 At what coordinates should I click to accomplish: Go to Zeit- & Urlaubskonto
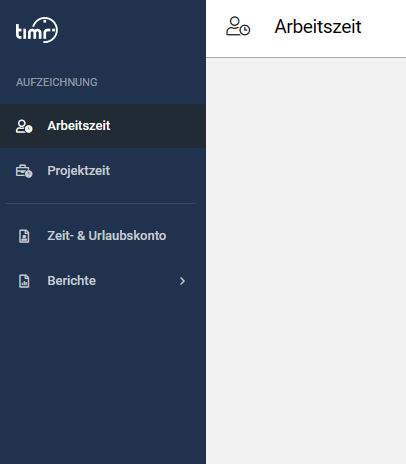103,236
